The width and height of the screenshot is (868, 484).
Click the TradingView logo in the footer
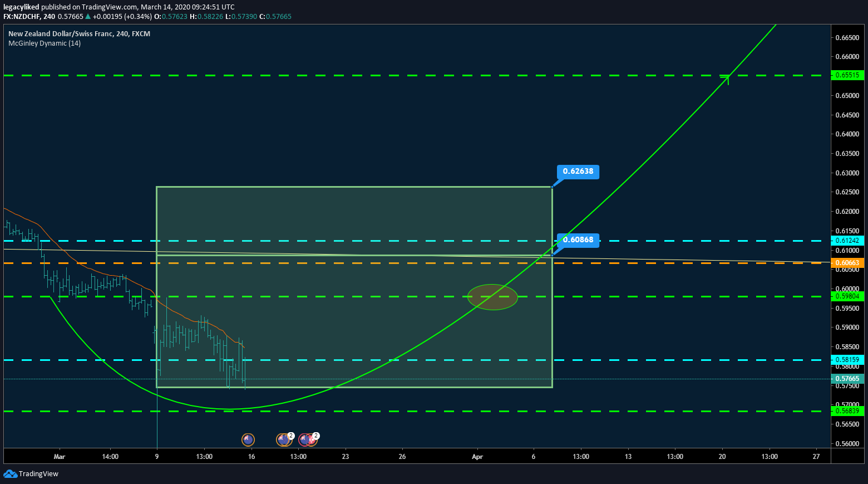(31, 474)
